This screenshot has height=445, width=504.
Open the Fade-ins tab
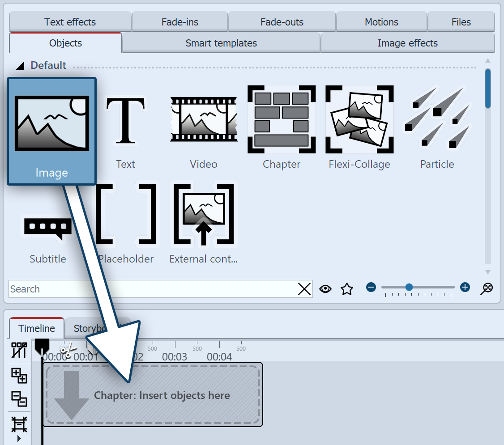tap(179, 21)
